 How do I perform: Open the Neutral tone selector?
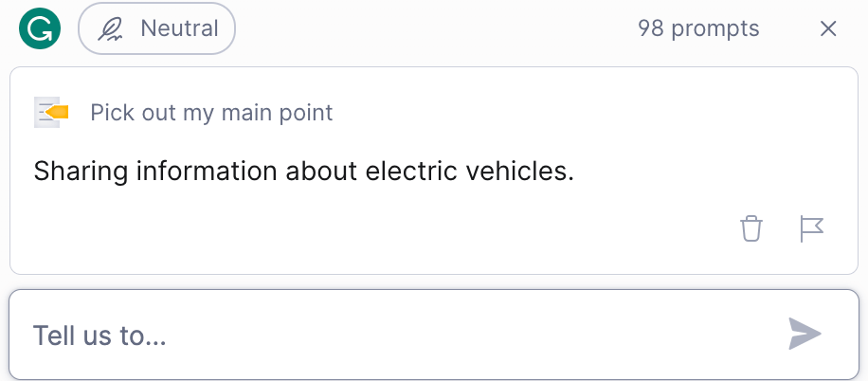pos(156,28)
